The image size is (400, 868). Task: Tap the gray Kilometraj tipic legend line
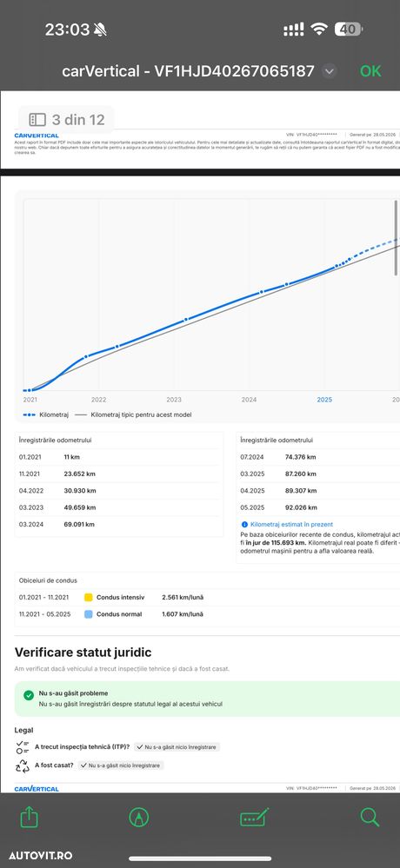81,414
